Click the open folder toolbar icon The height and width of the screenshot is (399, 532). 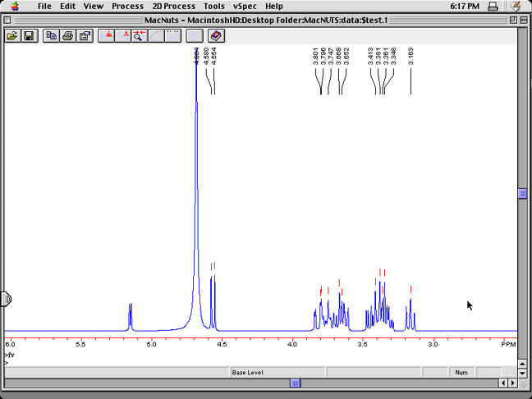coord(12,36)
